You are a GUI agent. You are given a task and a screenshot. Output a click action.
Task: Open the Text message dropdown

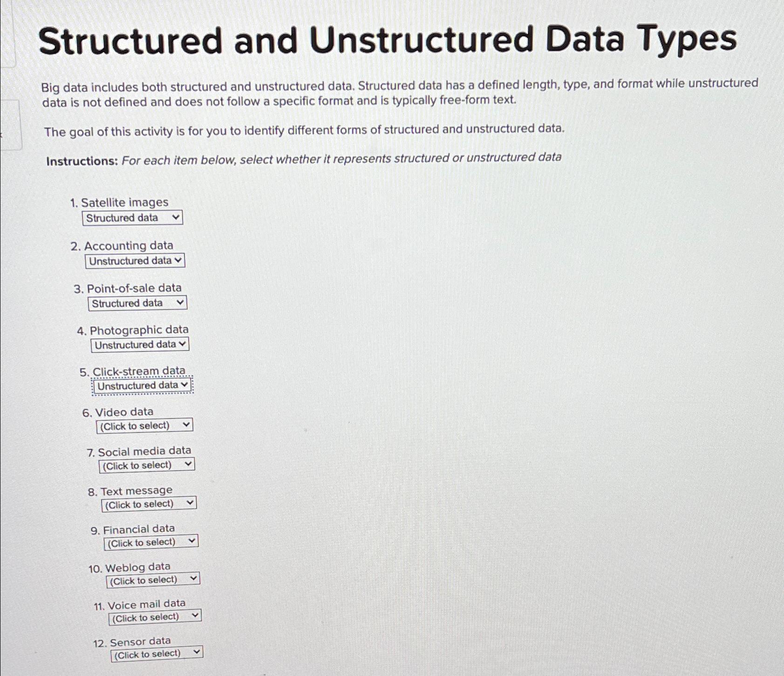[149, 503]
